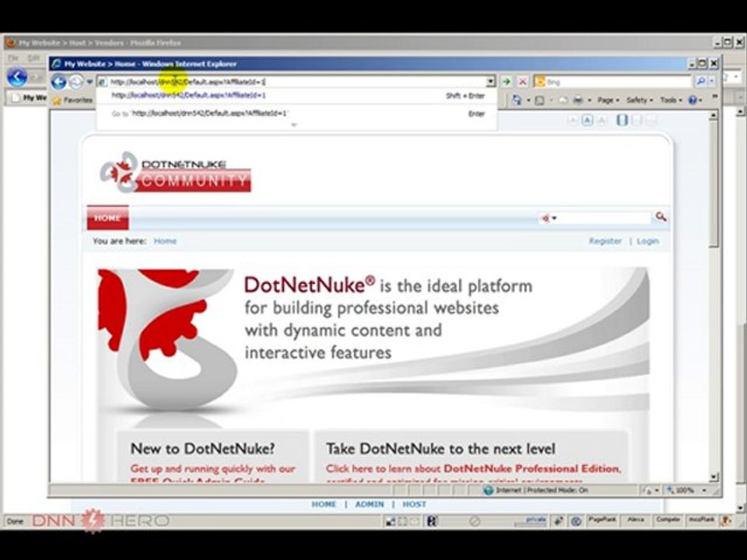747x560 pixels.
Task: Click the Alexa status bar item in Firefox
Action: click(x=635, y=520)
